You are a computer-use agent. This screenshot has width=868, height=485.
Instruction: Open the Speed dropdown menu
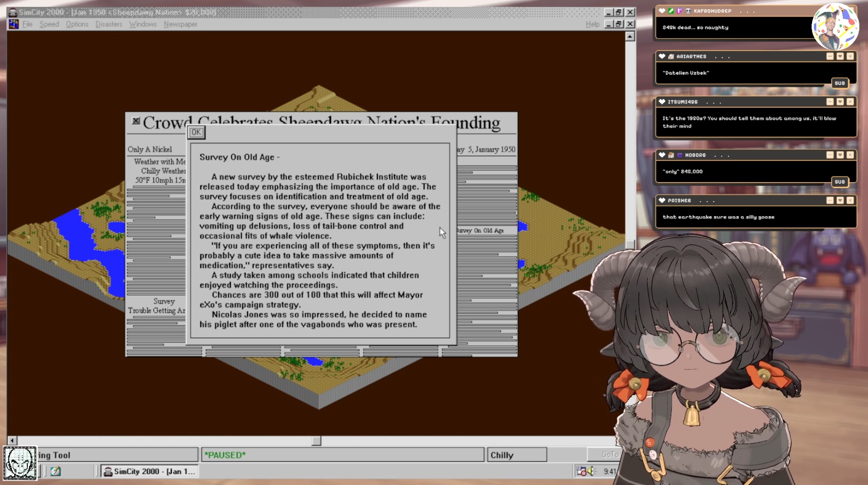pos(49,24)
